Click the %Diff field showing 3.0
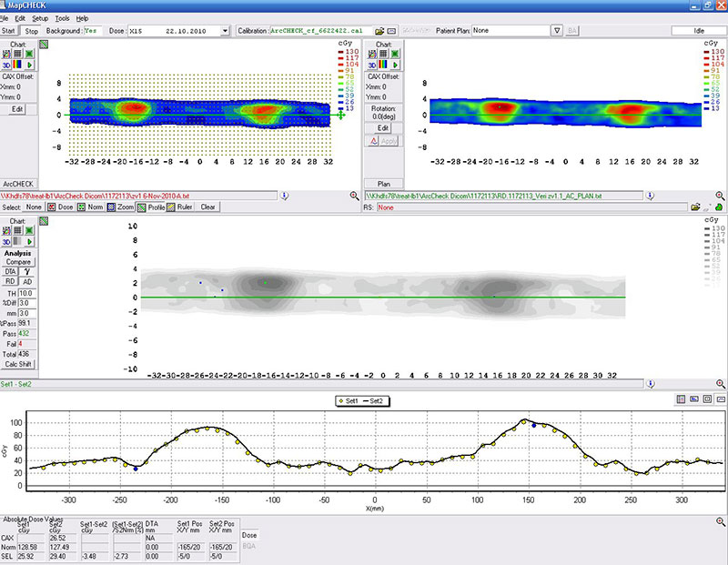Screen dimensions: 728x565 tap(27, 303)
